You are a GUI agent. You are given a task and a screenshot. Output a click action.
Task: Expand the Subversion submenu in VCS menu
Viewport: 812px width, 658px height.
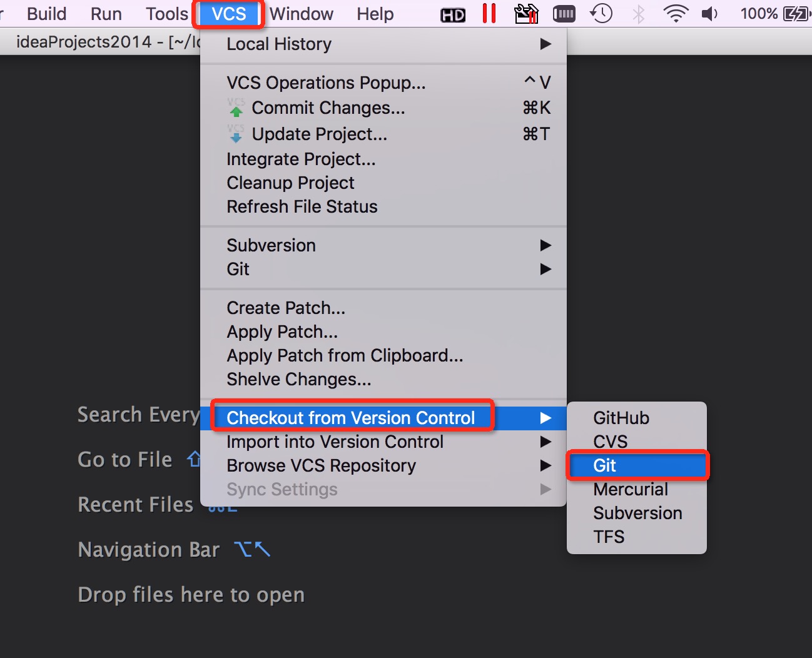pyautogui.click(x=383, y=245)
